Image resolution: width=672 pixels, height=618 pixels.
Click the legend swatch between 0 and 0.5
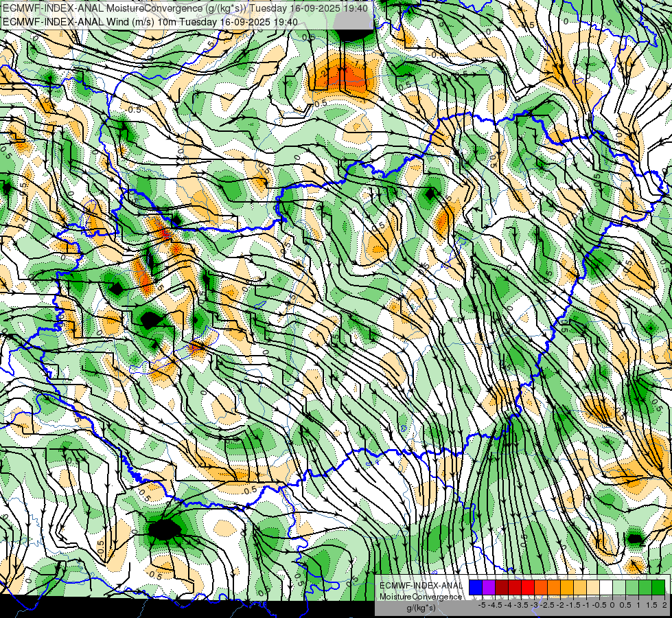(x=619, y=588)
